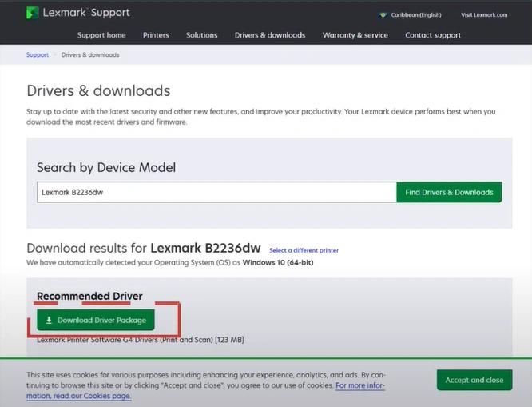Go to the Support home menu item
The image size is (532, 407).
[101, 35]
